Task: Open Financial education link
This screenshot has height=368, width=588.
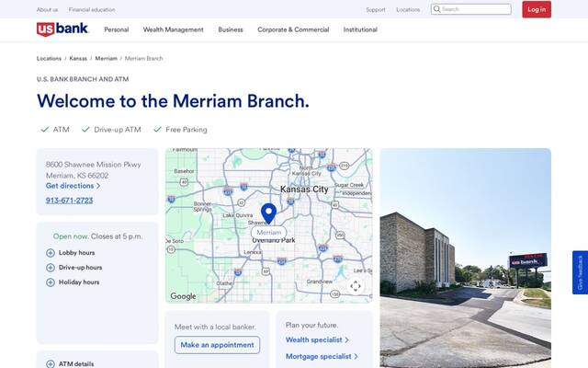Action: (92, 9)
